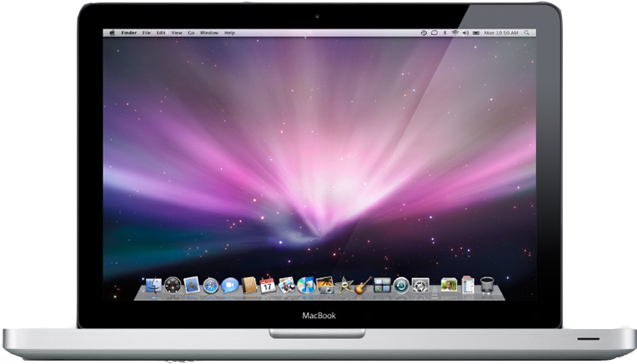The image size is (637, 364).
Task: Open Time Machine from the dock
Action: (401, 286)
